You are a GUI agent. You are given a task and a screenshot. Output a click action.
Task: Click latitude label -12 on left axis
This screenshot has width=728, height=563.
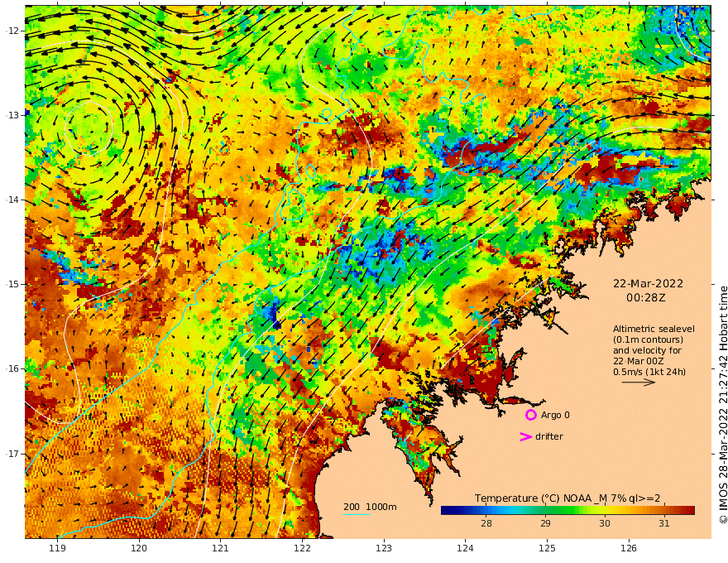[x=13, y=31]
